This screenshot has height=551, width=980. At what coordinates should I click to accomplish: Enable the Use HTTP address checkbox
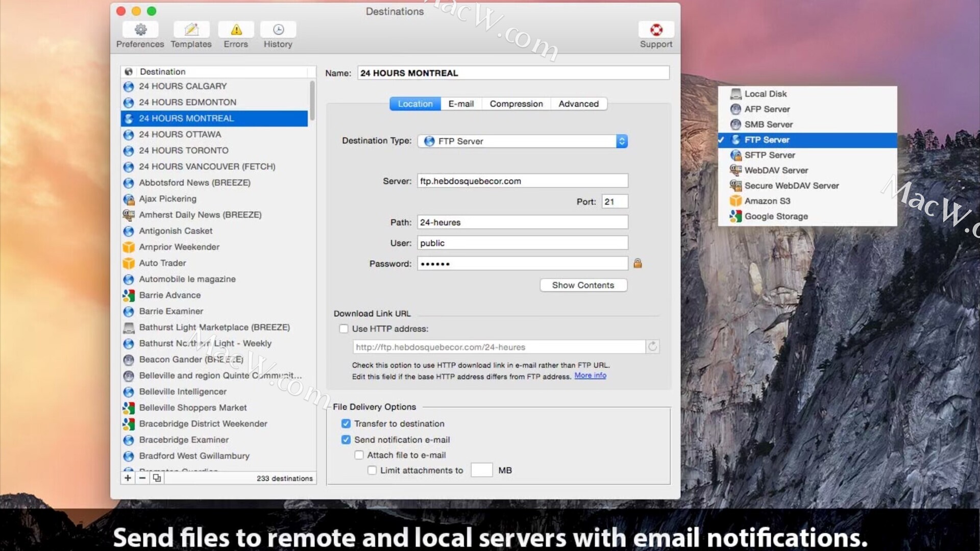[344, 329]
